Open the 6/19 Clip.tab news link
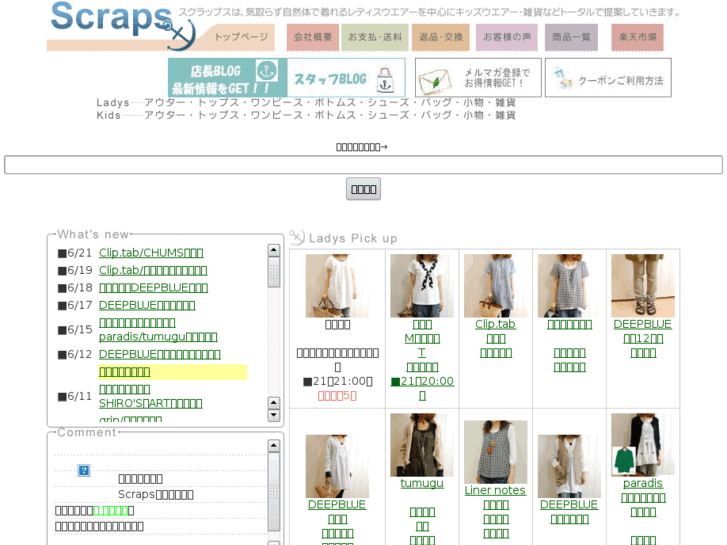Image resolution: width=727 pixels, height=545 pixels. click(x=153, y=270)
